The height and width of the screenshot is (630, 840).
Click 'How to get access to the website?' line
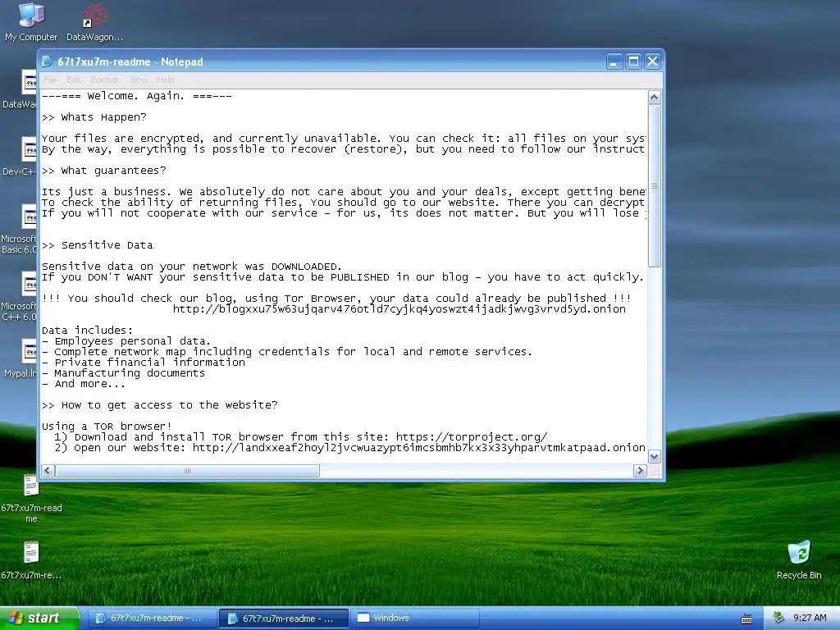coord(160,405)
